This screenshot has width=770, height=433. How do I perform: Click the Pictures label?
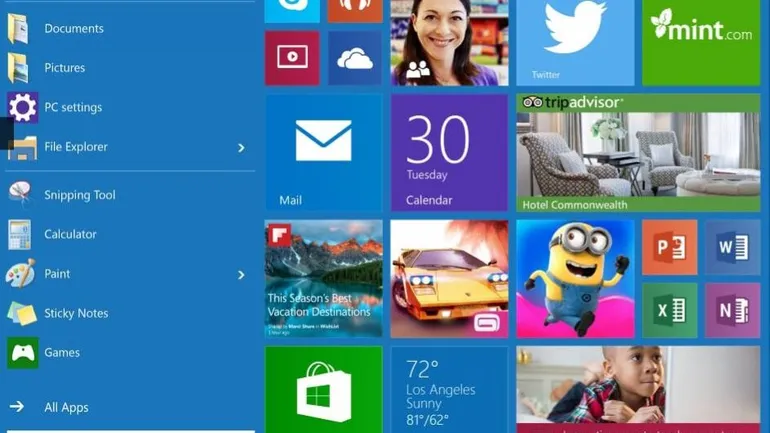coord(65,68)
